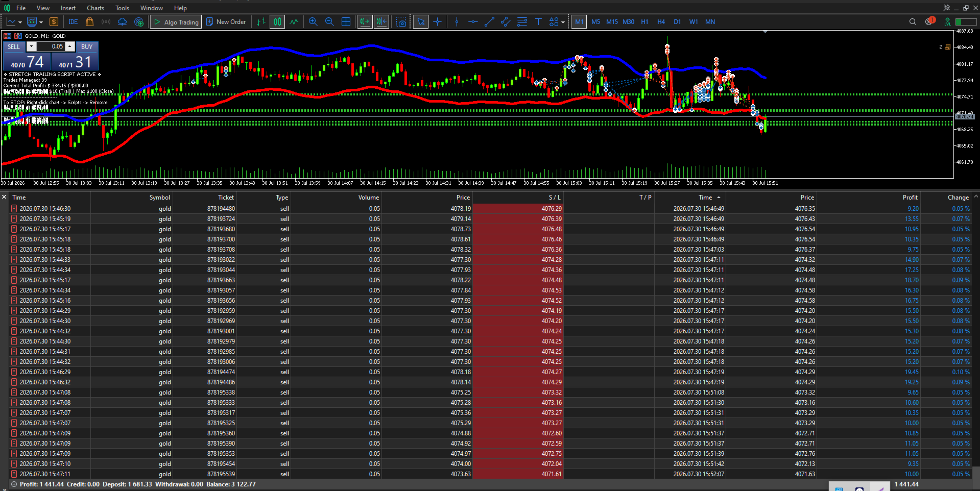Screen dimensions: 980x491
Task: Open the Charts menu
Action: coord(95,8)
